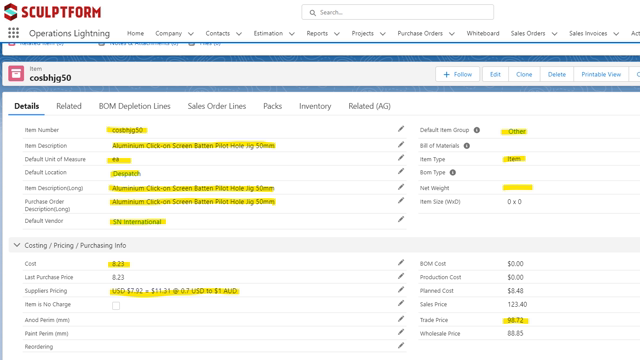Image resolution: width=640 pixels, height=360 pixels.
Task: Edit Item is No Charge pencil icon
Action: 401,303
